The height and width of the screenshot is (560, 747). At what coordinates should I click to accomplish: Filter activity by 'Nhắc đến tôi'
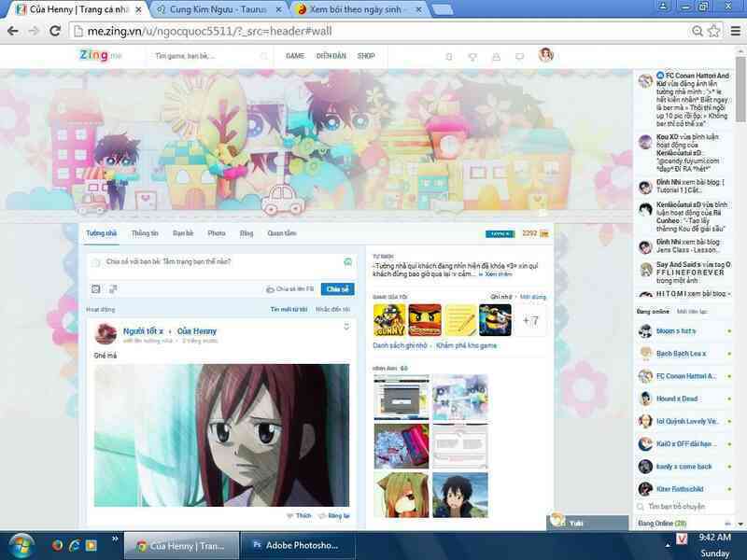333,310
